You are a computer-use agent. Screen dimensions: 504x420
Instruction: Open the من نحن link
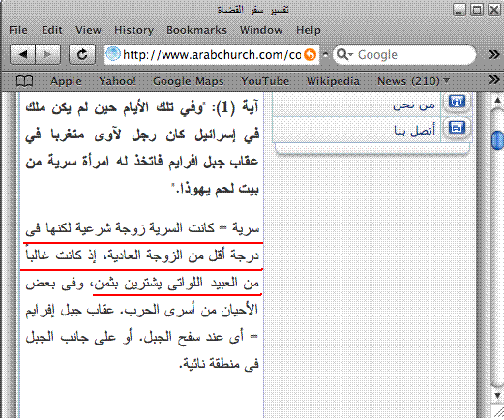414,105
